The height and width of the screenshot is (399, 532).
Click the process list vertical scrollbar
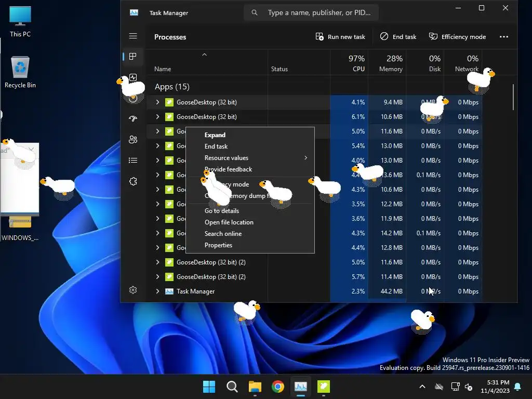pos(513,97)
